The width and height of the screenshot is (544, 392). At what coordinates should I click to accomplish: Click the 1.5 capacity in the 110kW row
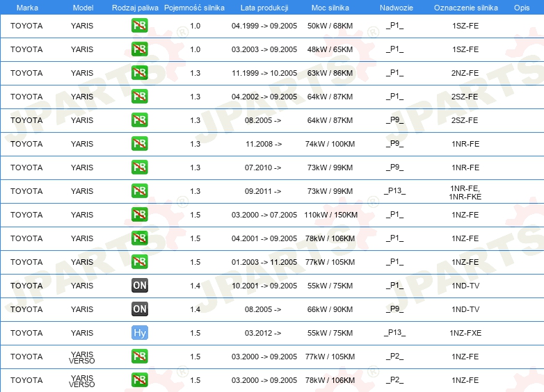195,215
